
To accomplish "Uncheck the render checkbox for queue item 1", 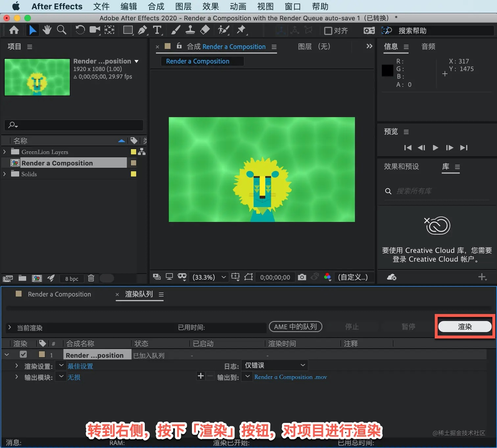I will (x=23, y=355).
